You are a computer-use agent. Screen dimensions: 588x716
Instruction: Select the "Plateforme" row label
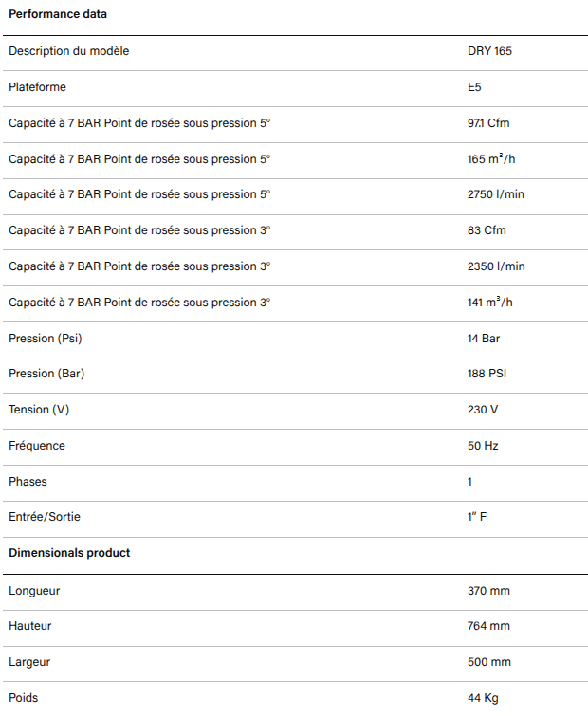[x=37, y=87]
